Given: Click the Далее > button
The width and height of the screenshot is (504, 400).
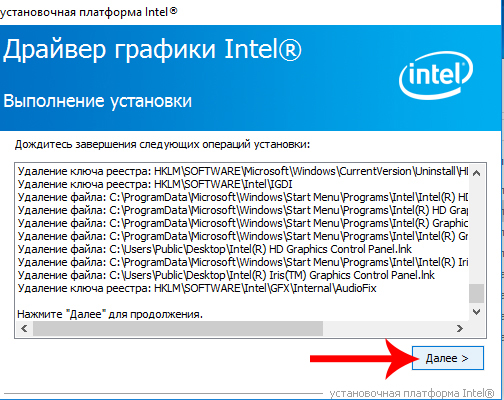Looking at the screenshot, I should pyautogui.click(x=448, y=358).
